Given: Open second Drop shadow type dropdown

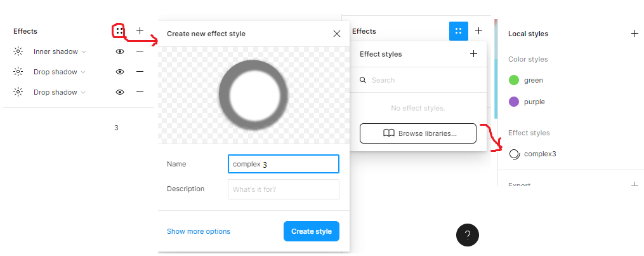Looking at the screenshot, I should pos(60,92).
